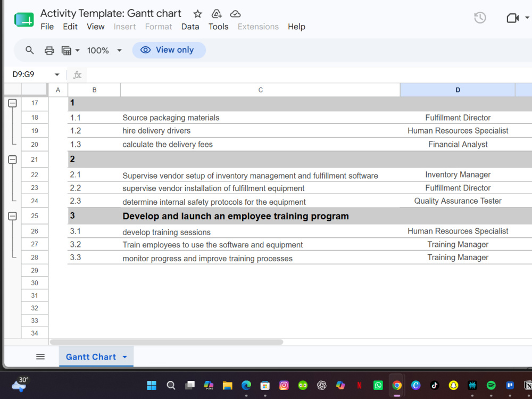532x399 pixels.
Task: Select row 29 header
Action: click(35, 270)
